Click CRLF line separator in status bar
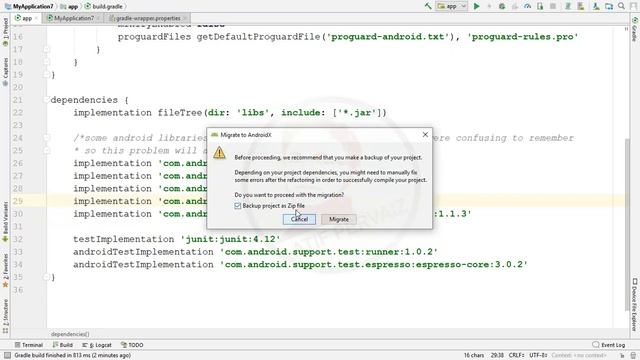Viewport: 640px width, 360px height. tap(516, 356)
